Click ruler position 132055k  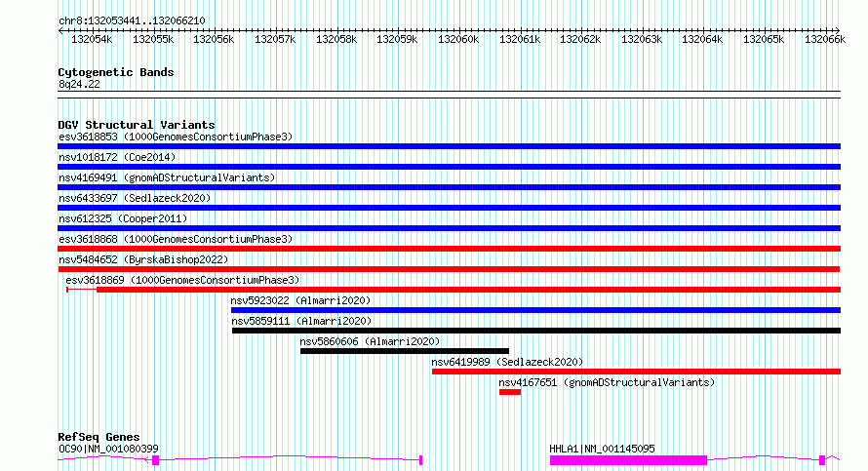(x=153, y=39)
